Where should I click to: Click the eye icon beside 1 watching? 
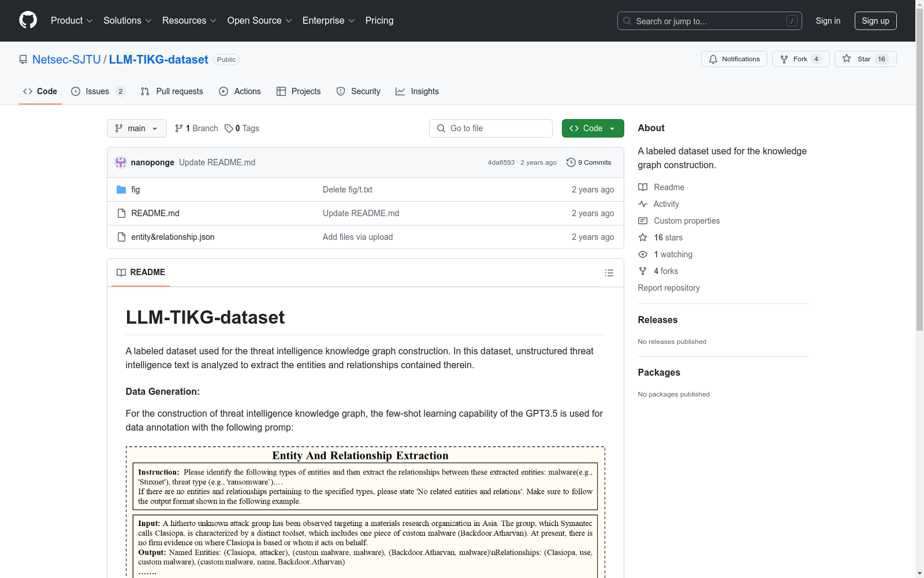[x=643, y=254]
